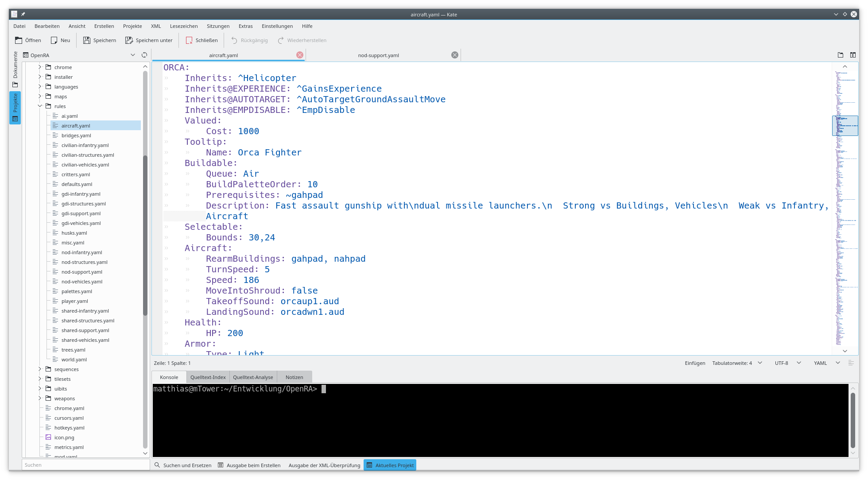This screenshot has height=480, width=868.
Task: Click the console scrollbar handle
Action: pyautogui.click(x=853, y=420)
